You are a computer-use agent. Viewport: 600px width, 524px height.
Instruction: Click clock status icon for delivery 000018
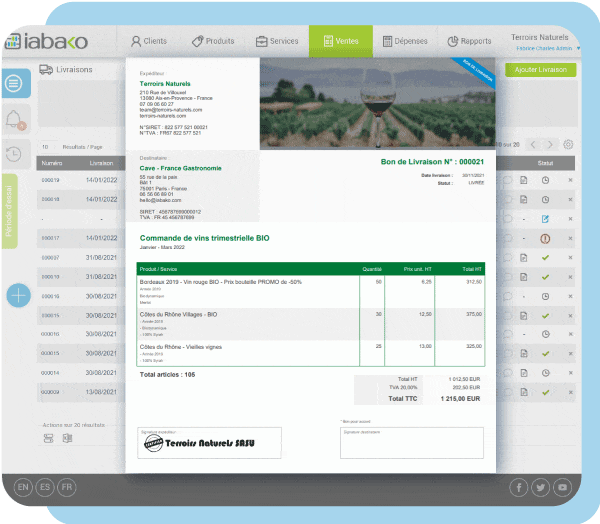coord(545,199)
